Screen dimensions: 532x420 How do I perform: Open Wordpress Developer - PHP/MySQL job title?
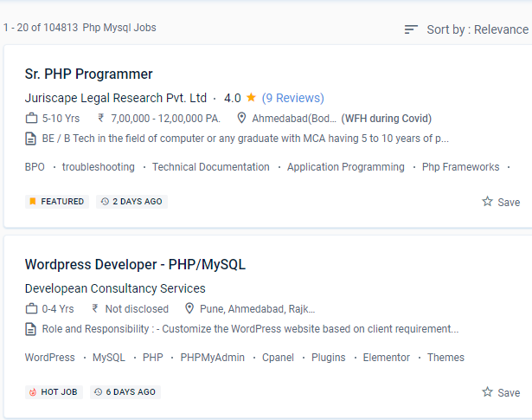coord(135,264)
